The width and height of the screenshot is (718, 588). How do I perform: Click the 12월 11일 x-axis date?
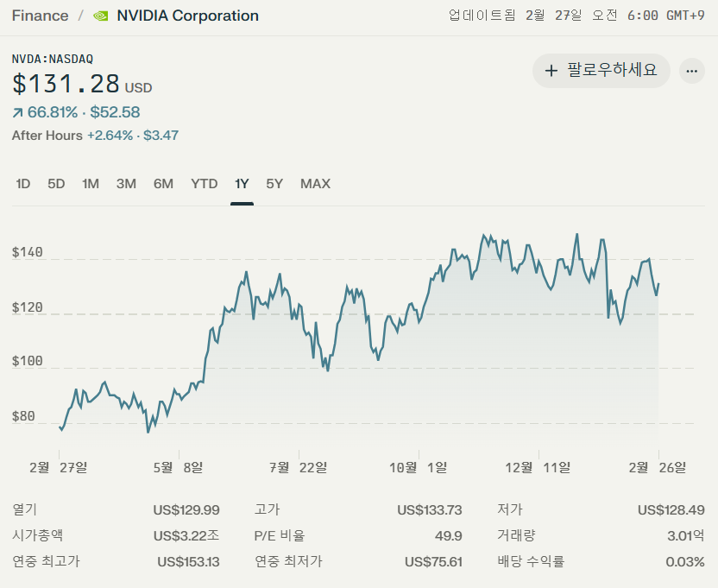pos(538,468)
